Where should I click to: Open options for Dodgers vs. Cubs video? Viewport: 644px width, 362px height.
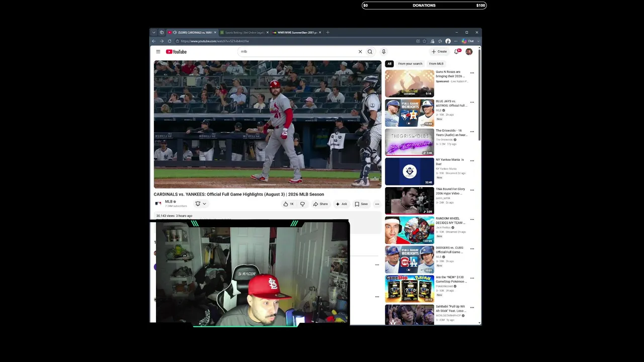point(472,249)
